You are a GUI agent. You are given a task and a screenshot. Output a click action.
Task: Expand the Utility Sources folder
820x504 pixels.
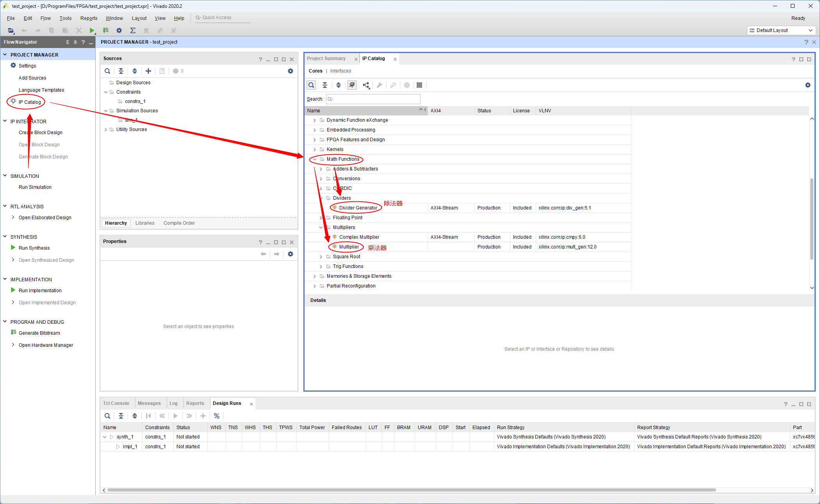[106, 130]
